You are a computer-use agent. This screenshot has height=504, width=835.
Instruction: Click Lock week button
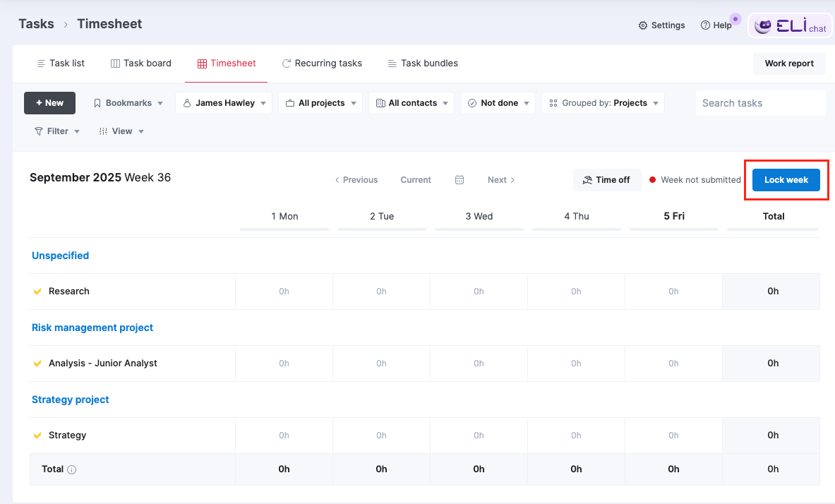[786, 180]
